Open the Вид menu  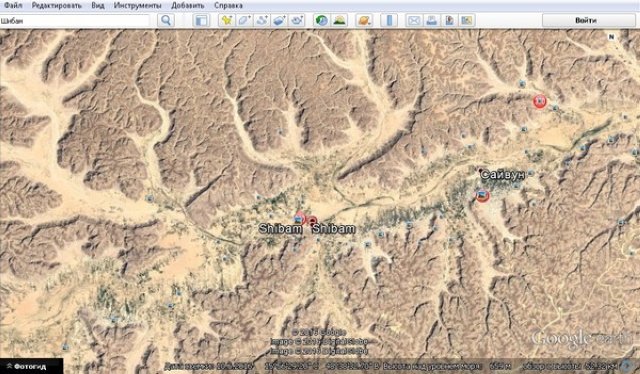click(x=98, y=5)
